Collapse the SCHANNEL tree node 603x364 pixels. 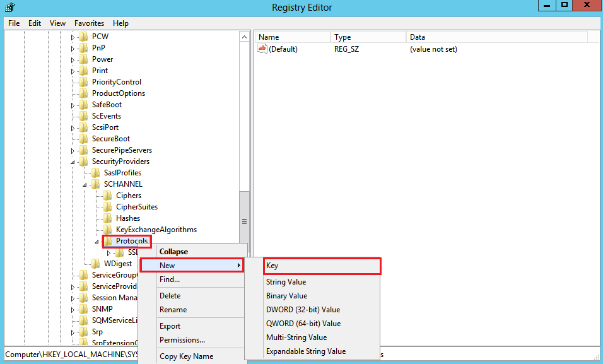click(x=85, y=184)
